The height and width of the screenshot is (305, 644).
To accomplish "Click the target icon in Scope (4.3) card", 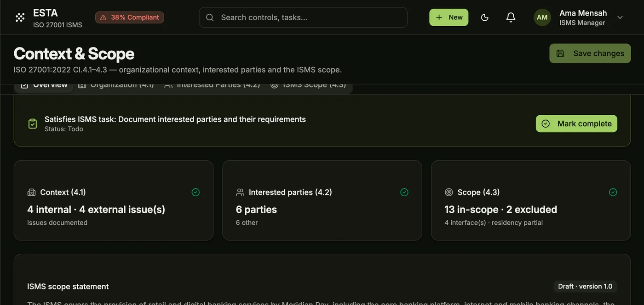I will click(449, 192).
